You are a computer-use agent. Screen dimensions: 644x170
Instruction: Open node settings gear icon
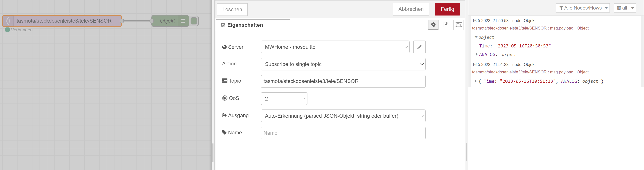433,24
